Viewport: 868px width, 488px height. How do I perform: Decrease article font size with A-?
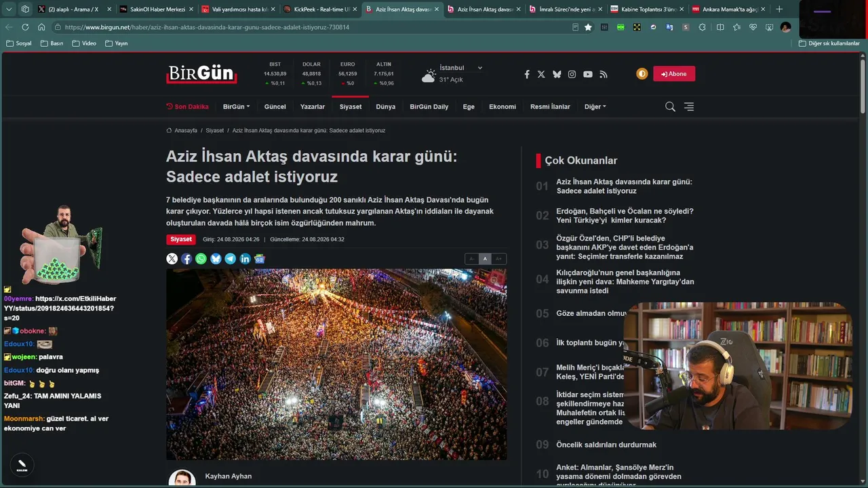pos(472,259)
